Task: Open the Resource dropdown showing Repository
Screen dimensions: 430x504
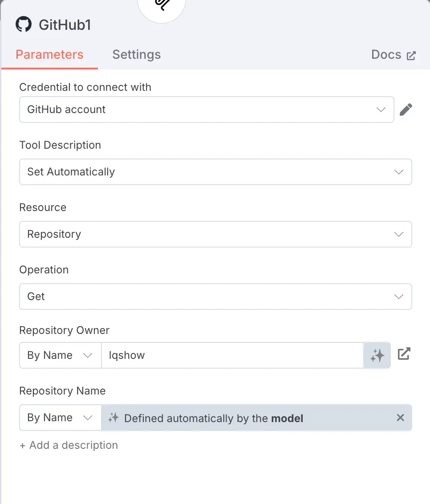Action: (x=215, y=234)
